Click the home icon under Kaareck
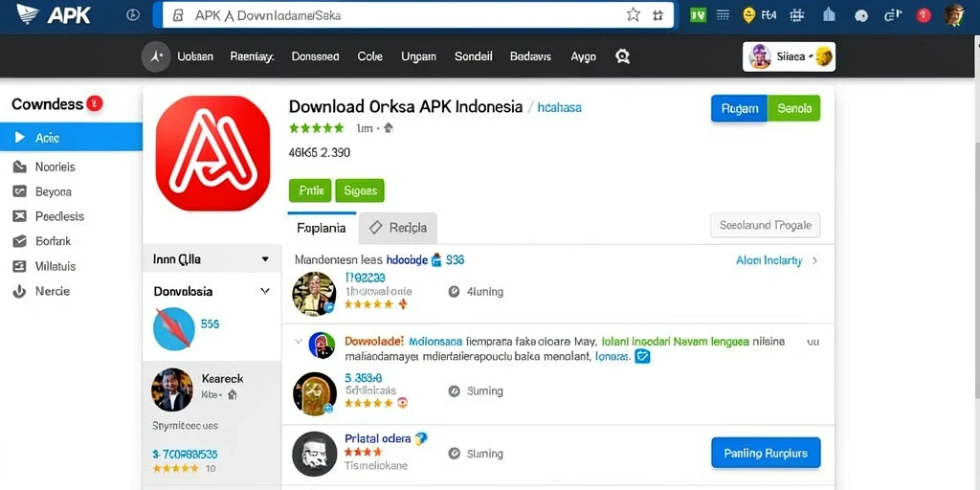The height and width of the screenshot is (490, 980). (233, 395)
